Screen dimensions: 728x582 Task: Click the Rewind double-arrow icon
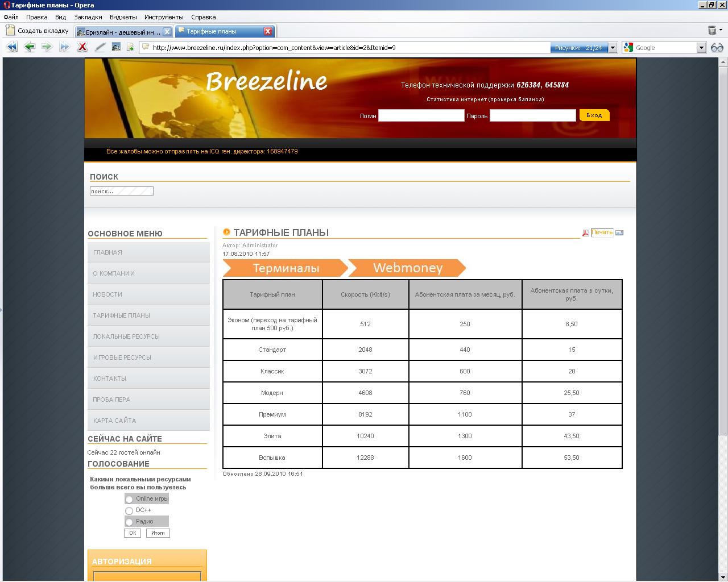[x=11, y=47]
